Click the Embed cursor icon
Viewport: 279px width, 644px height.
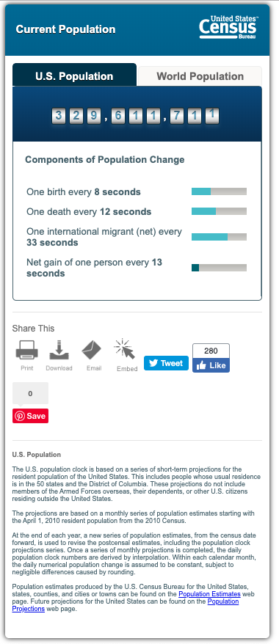click(x=125, y=350)
